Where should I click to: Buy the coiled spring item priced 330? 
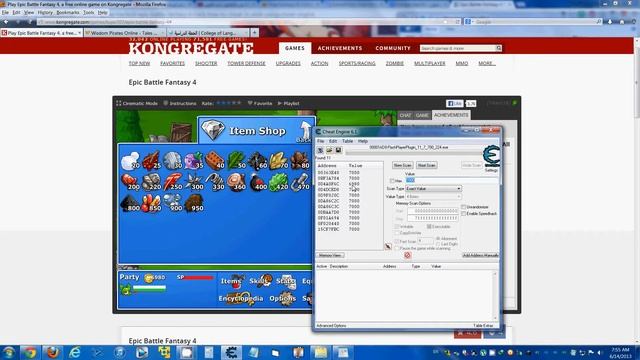(216, 182)
